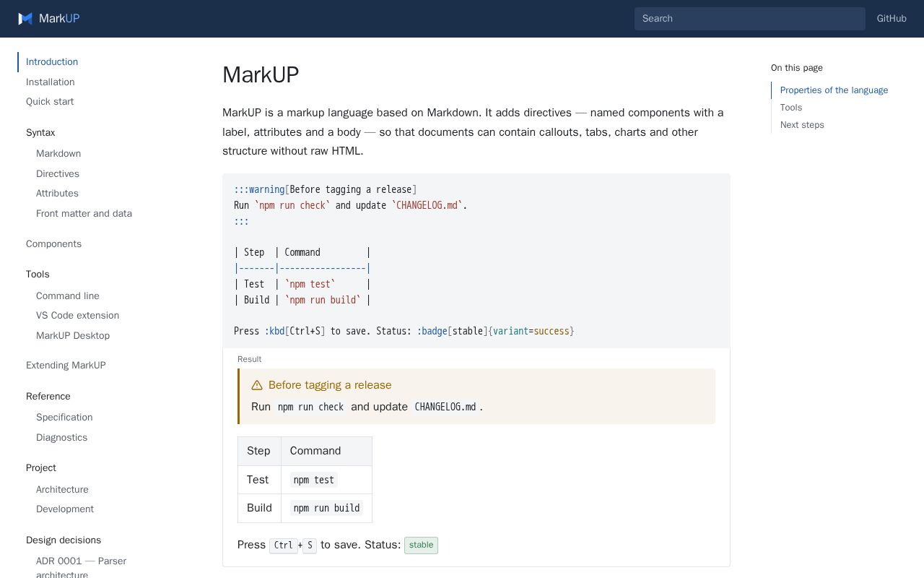Jump to Next steps in page outline

pyautogui.click(x=802, y=125)
